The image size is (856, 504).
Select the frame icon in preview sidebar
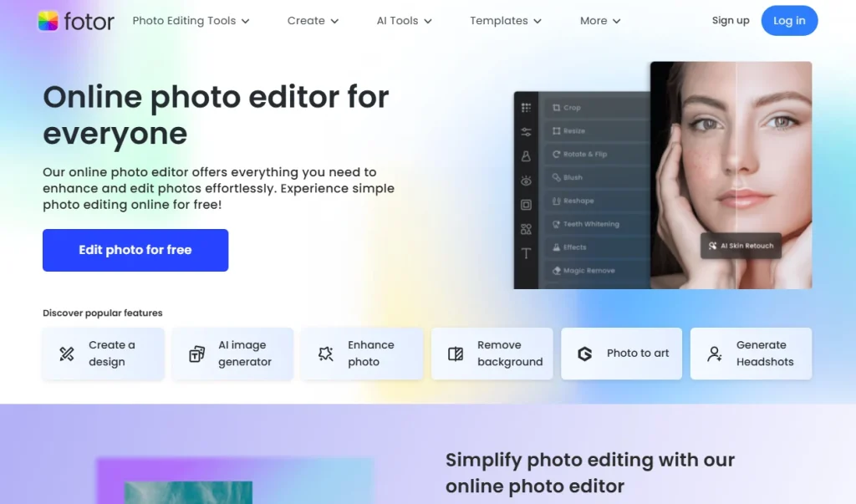[x=526, y=205]
